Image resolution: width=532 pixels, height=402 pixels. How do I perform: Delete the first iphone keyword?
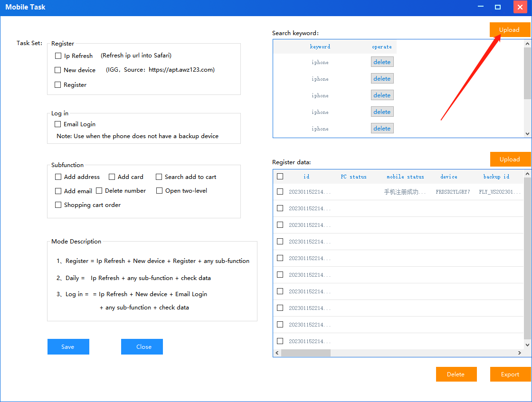pos(382,62)
